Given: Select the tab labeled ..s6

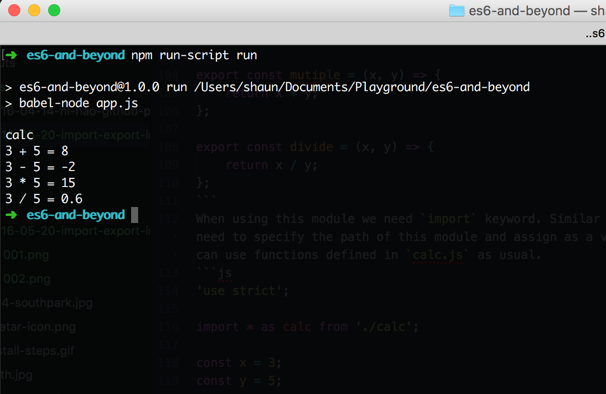Looking at the screenshot, I should click(x=595, y=34).
